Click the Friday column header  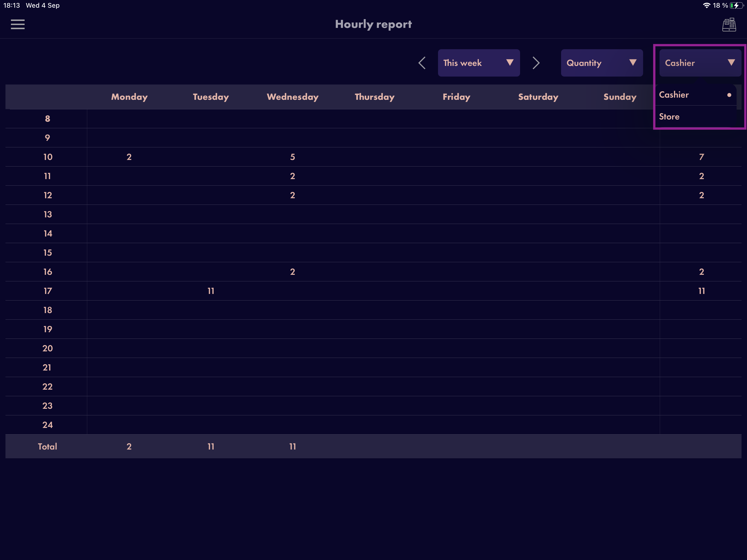pyautogui.click(x=457, y=97)
